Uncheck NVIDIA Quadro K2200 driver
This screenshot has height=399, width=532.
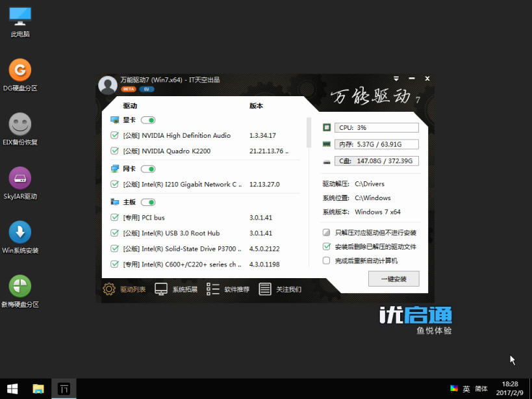[115, 151]
